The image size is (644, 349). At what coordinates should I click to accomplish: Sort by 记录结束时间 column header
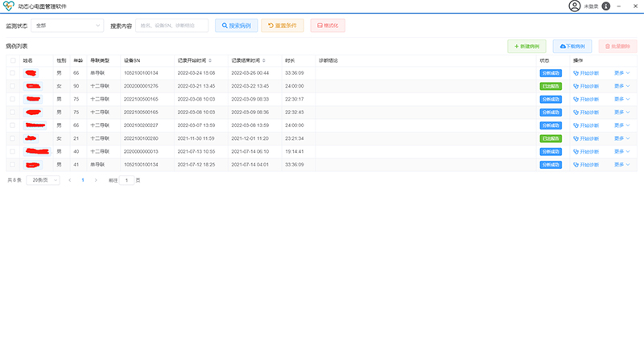pyautogui.click(x=246, y=60)
